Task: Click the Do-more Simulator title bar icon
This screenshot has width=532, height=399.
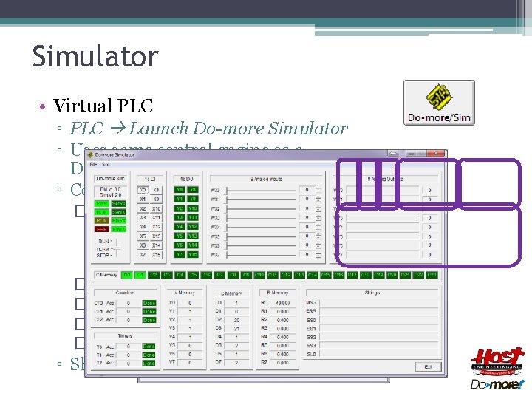Action: (90, 154)
